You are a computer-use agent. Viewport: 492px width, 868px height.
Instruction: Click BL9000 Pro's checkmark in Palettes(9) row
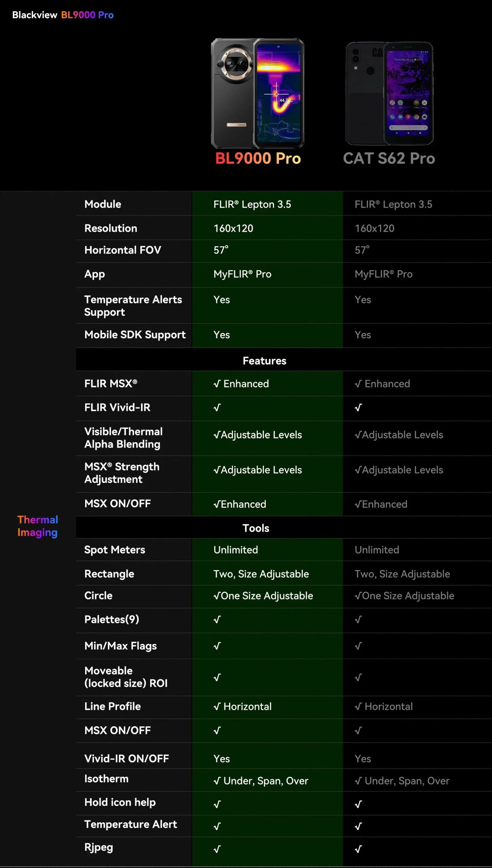click(217, 619)
